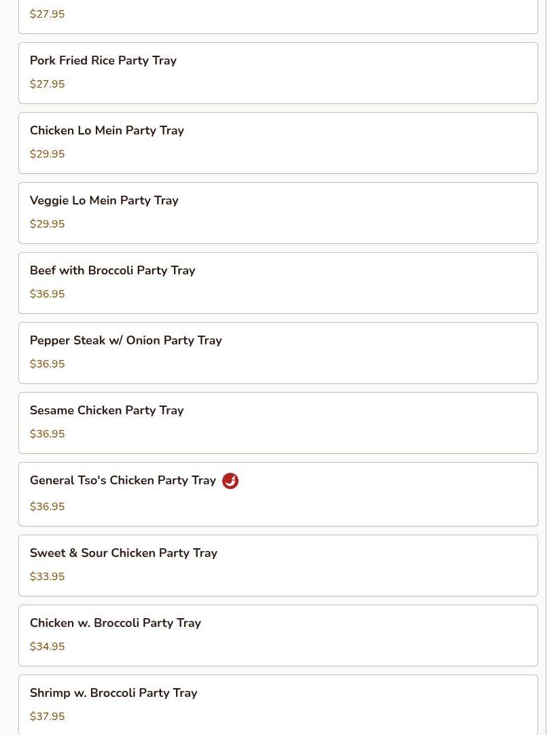Image resolution: width=560 pixels, height=735 pixels.
Task: Click the spicy chili pepper icon
Action: (x=230, y=481)
